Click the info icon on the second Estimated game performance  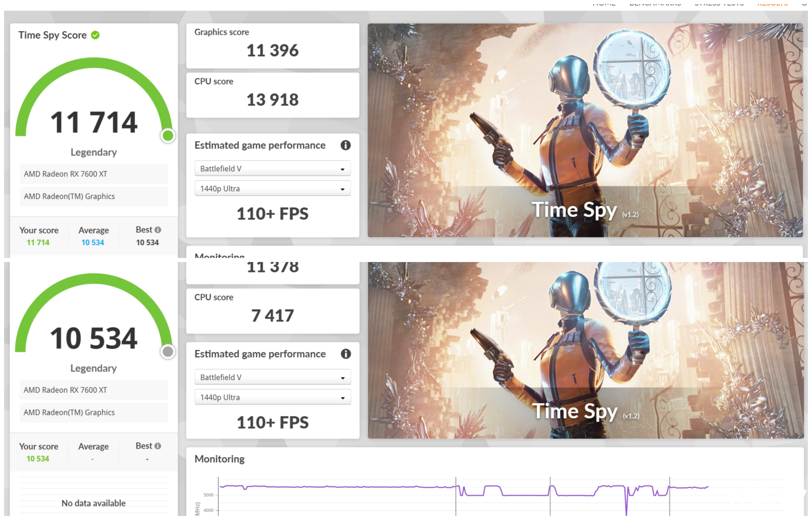[346, 354]
